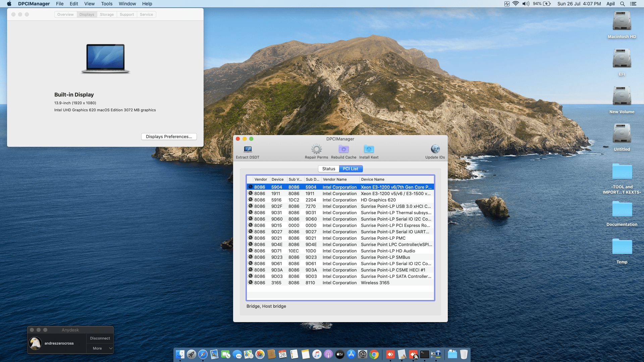
Task: Select the HD Graphics 620 row
Action: point(340,200)
